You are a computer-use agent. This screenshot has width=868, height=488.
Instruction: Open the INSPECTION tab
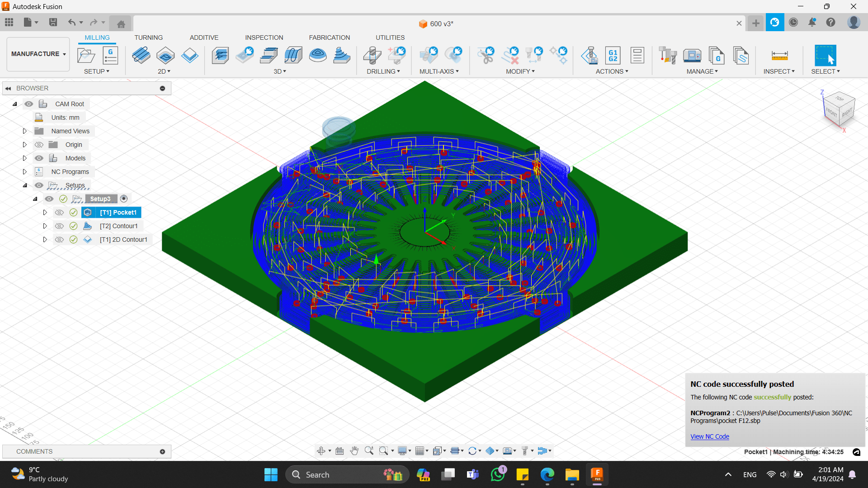(x=264, y=38)
